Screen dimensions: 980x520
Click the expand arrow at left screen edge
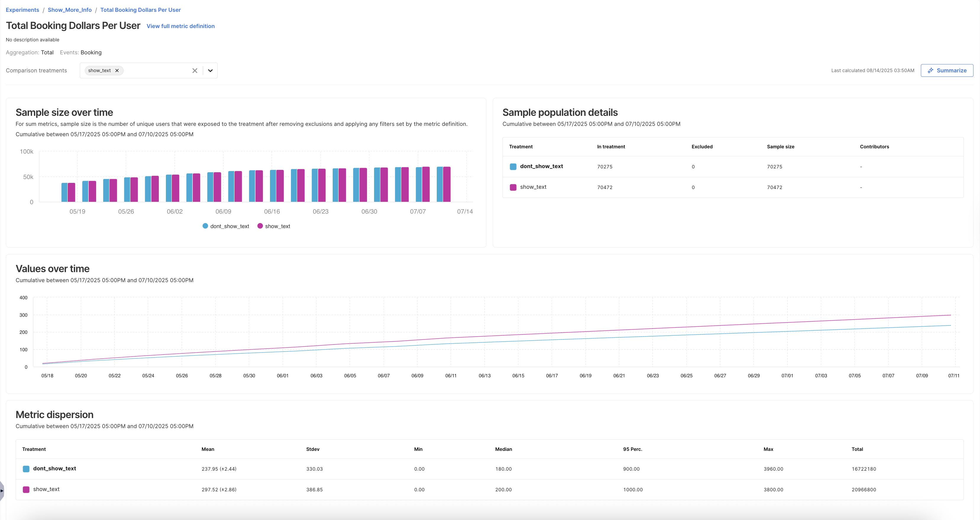(2, 491)
